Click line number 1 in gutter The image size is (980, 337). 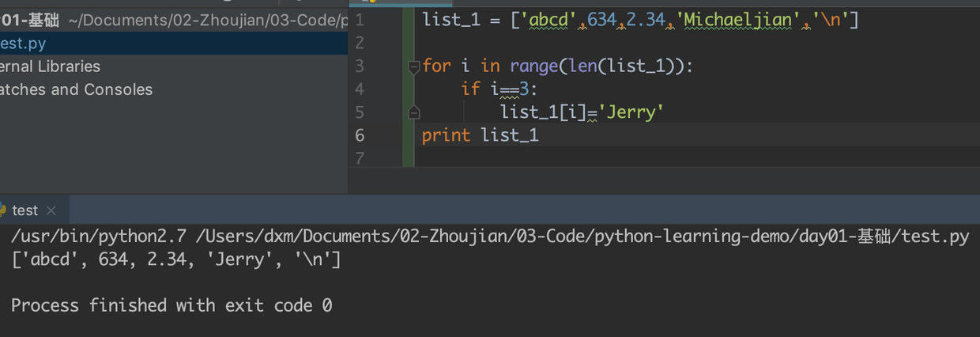[x=360, y=19]
